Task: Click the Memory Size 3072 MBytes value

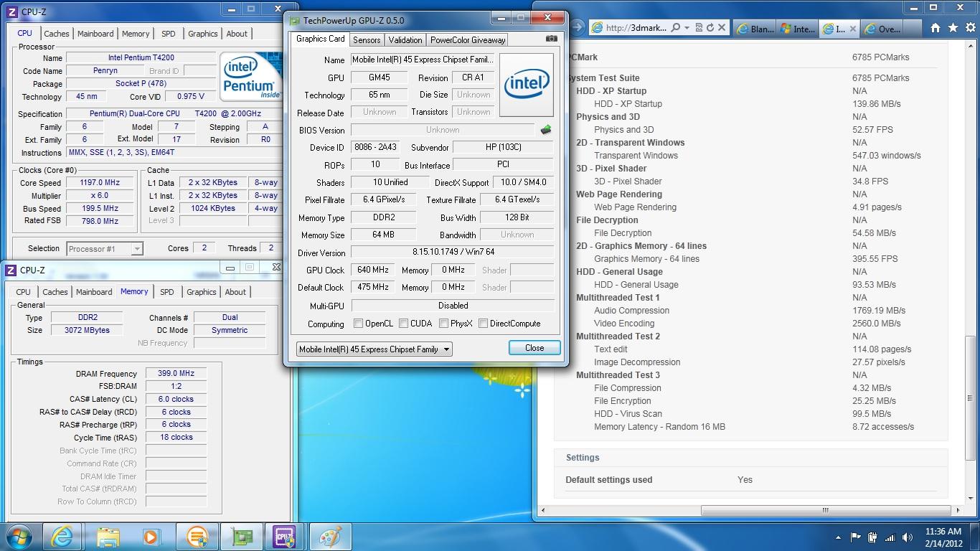Action: 86,331
